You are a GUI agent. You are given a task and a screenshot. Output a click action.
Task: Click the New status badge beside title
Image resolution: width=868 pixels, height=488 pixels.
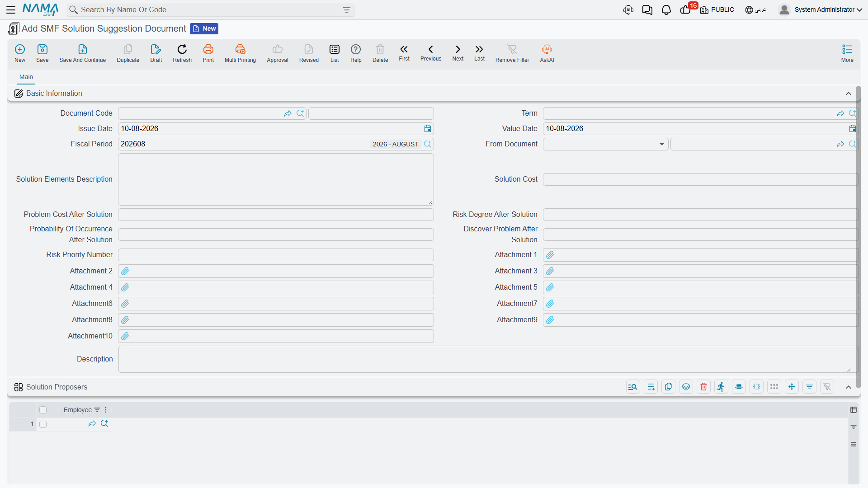(x=204, y=29)
